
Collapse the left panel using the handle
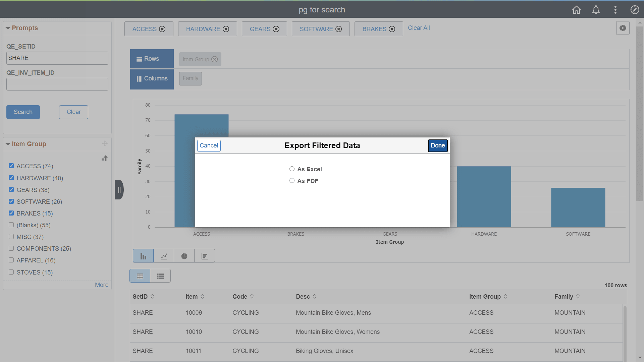[x=119, y=189]
